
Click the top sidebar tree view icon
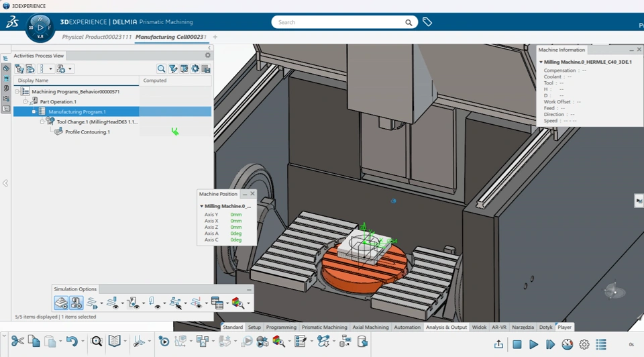[6, 59]
